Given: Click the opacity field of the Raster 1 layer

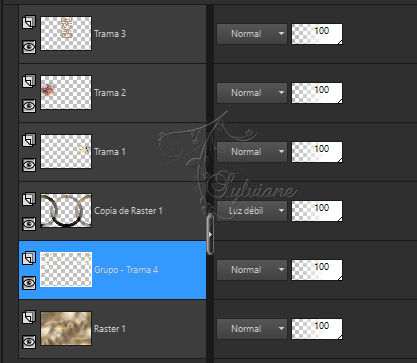Looking at the screenshot, I should click(317, 329).
